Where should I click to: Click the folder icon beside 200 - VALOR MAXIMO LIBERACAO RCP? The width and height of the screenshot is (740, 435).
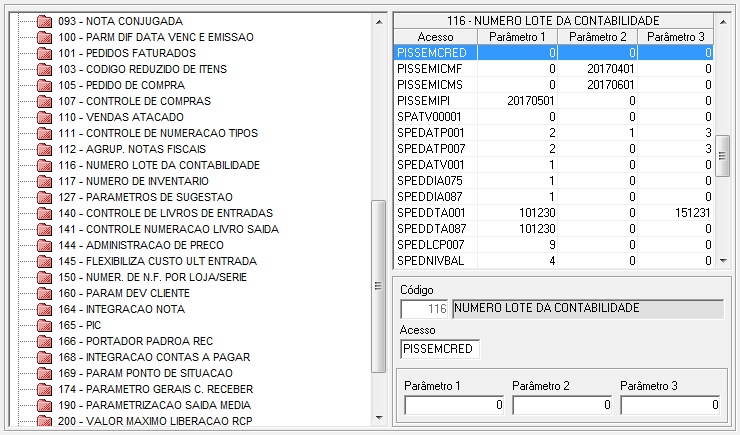click(x=44, y=421)
